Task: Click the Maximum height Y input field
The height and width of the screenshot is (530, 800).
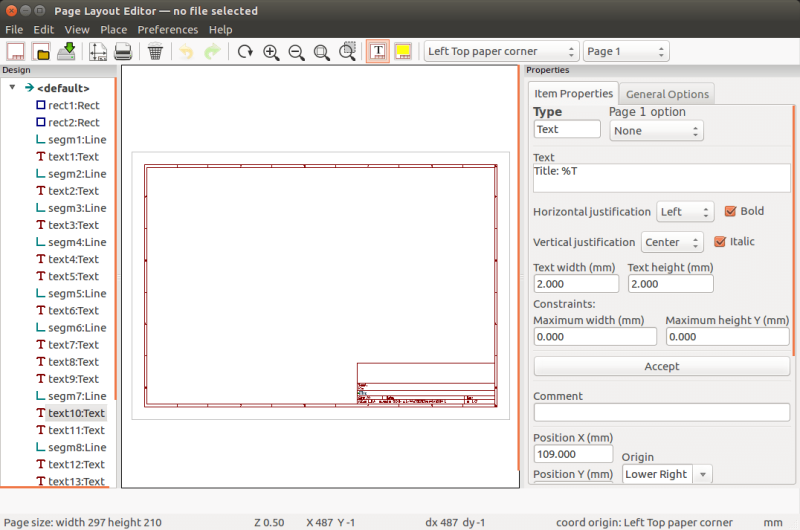Action: (x=728, y=337)
